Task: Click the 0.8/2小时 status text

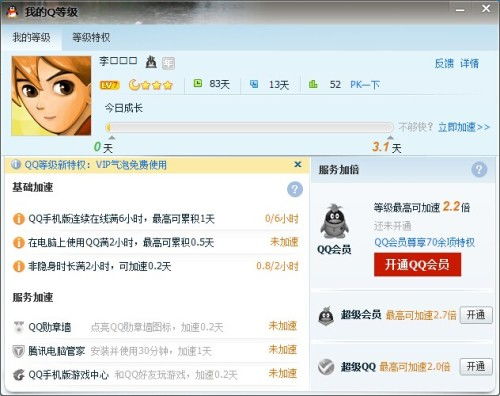Action: click(x=277, y=266)
